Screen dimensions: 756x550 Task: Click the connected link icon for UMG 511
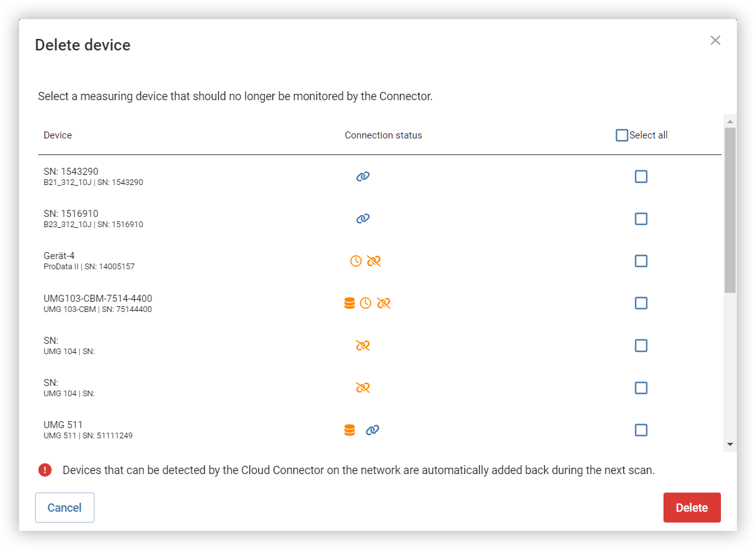pyautogui.click(x=372, y=429)
